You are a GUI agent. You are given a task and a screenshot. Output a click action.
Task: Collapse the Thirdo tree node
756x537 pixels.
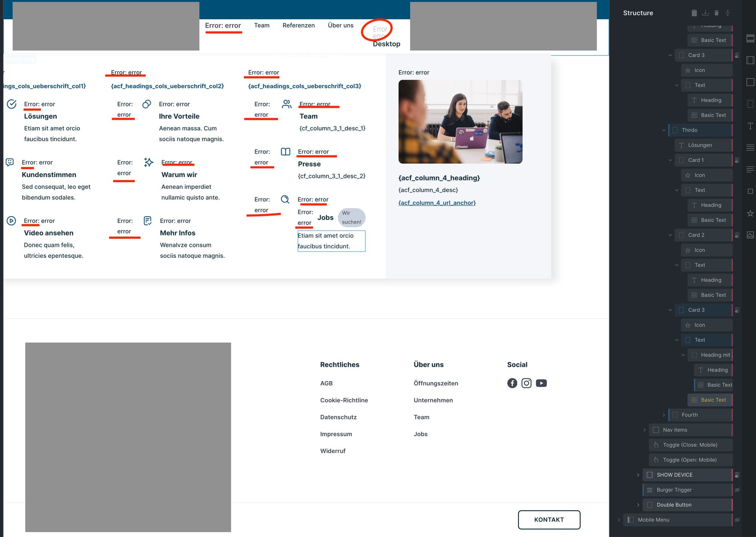664,130
